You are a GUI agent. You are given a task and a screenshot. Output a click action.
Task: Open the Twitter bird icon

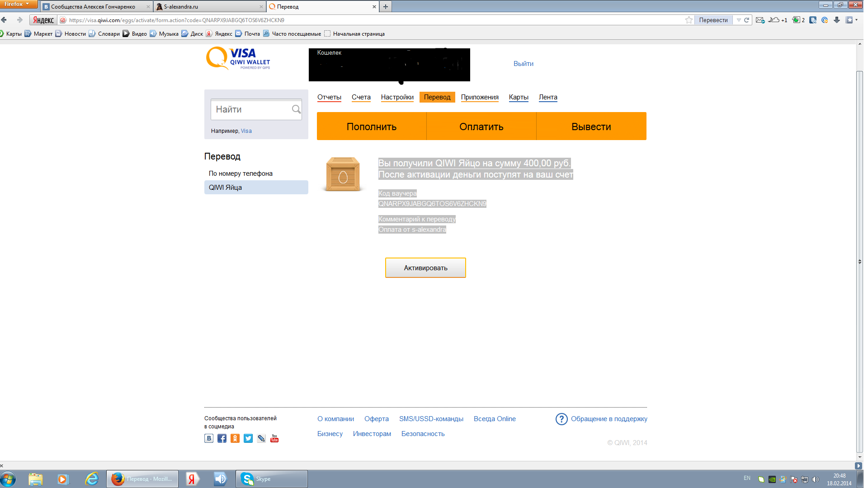point(248,438)
